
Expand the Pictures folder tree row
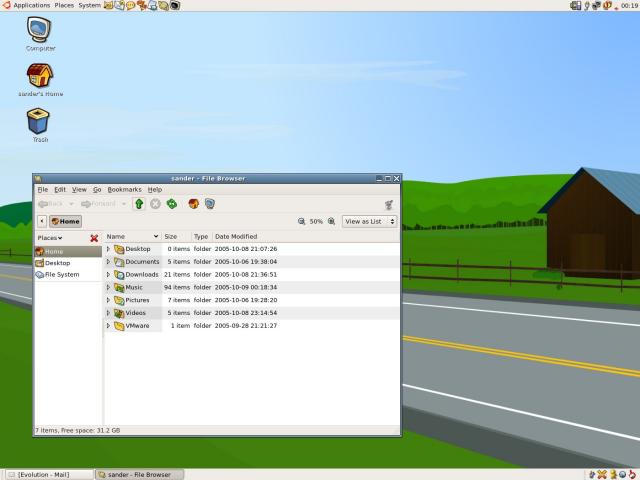coord(108,300)
